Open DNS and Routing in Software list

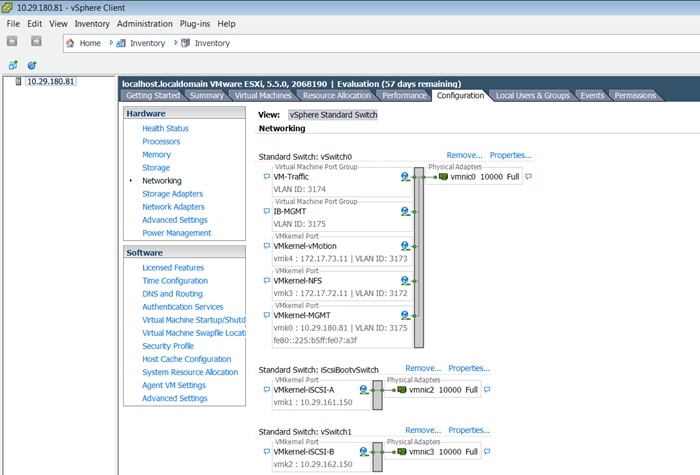tap(172, 294)
